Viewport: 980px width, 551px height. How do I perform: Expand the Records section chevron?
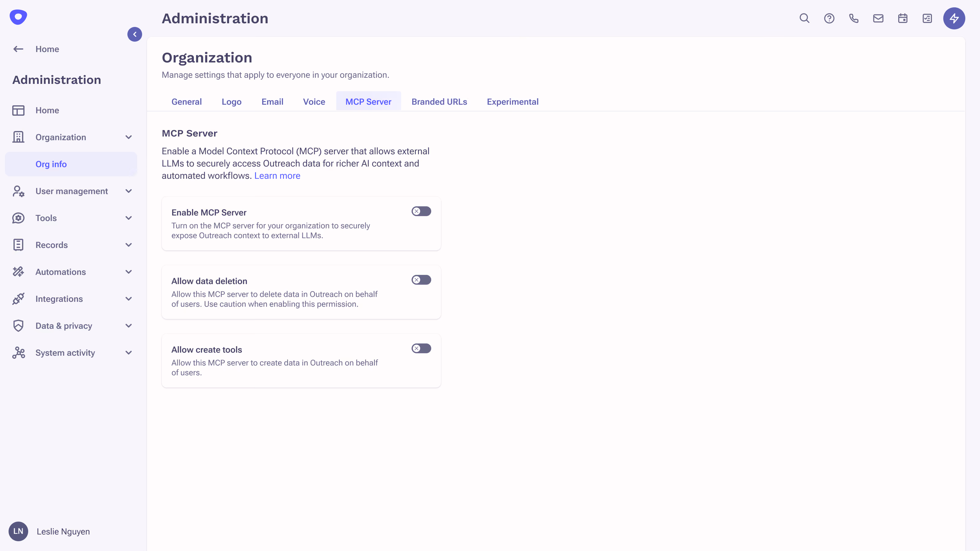click(x=129, y=245)
